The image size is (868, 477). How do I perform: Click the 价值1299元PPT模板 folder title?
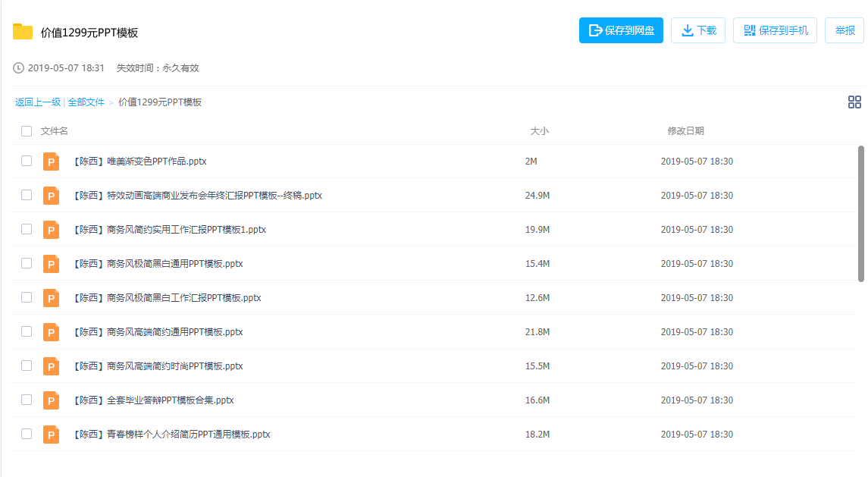(89, 33)
